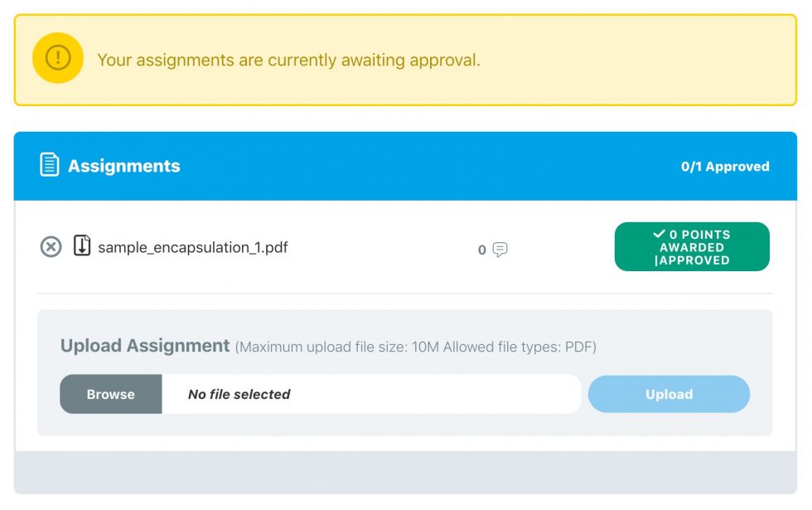Click the Upload Assignment heading
812x510 pixels.
click(x=144, y=346)
